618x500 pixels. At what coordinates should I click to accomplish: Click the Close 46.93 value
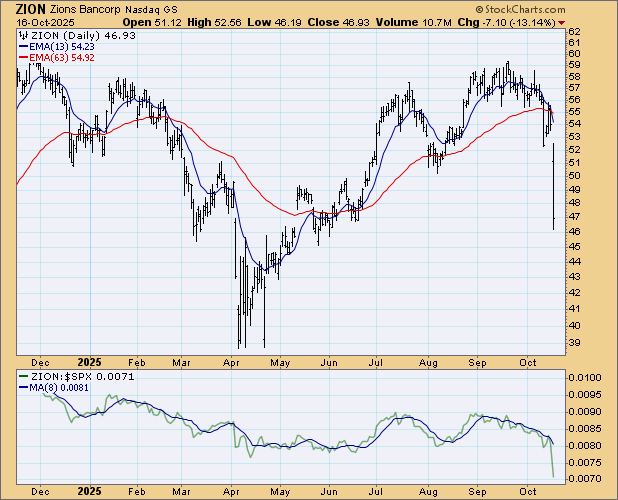339,22
